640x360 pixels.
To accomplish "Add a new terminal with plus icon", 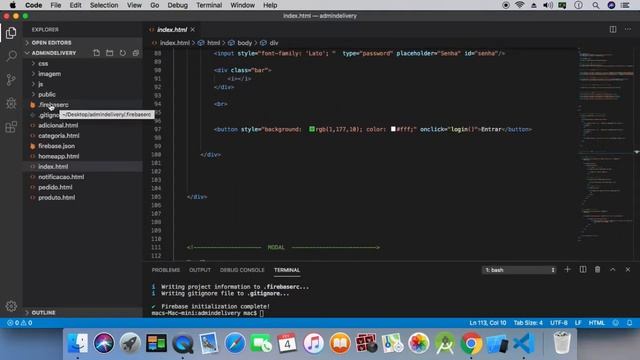I will pos(567,269).
